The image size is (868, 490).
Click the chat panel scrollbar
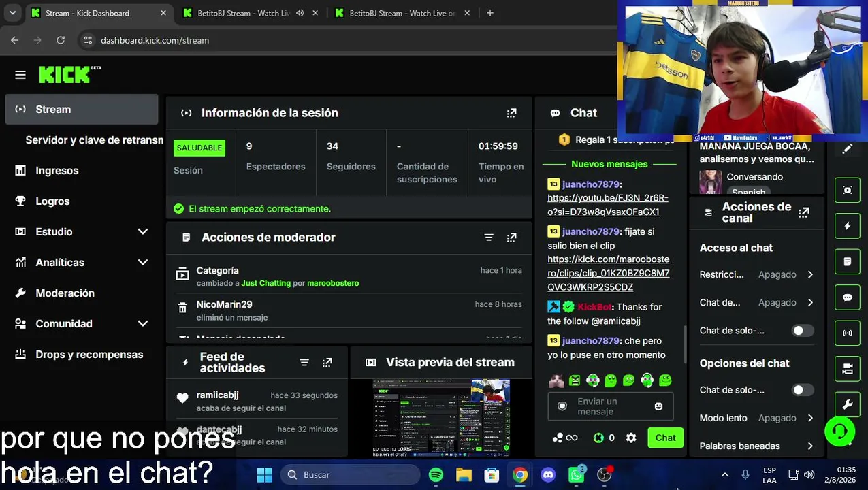(x=685, y=343)
